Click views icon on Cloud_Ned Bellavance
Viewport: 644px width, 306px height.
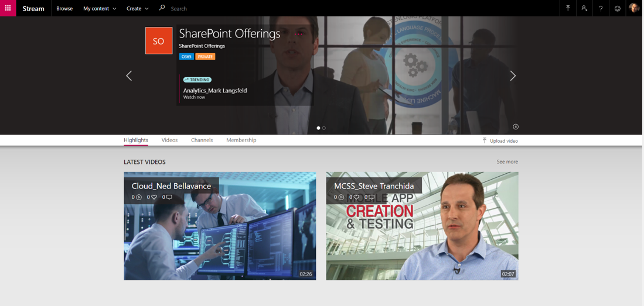point(139,197)
